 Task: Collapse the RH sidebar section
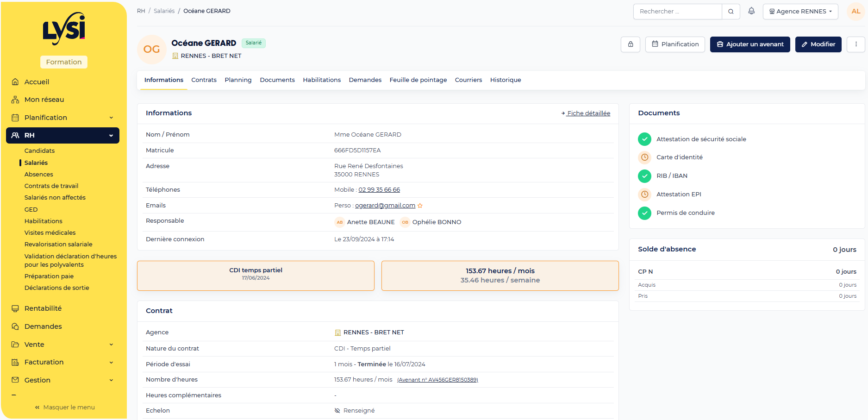pyautogui.click(x=62, y=135)
